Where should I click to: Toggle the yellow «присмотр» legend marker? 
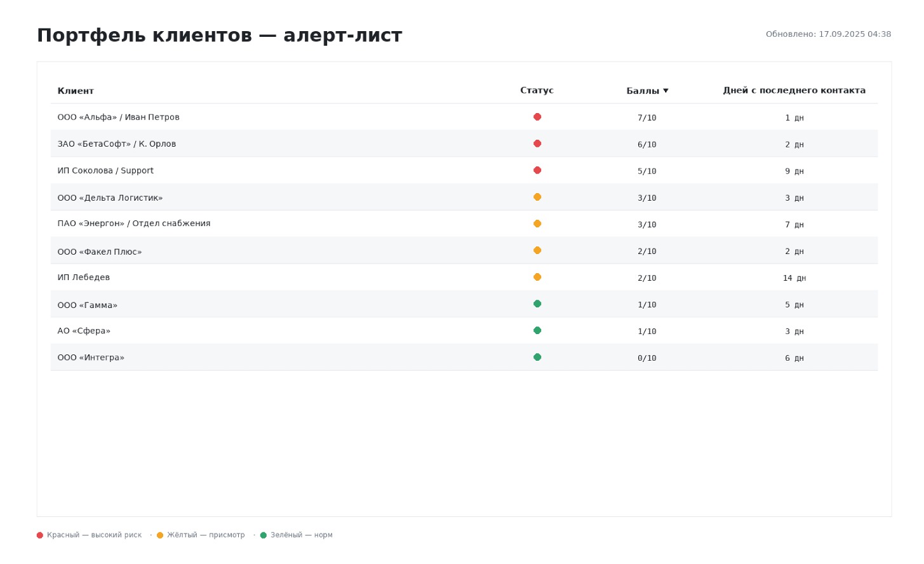[159, 535]
